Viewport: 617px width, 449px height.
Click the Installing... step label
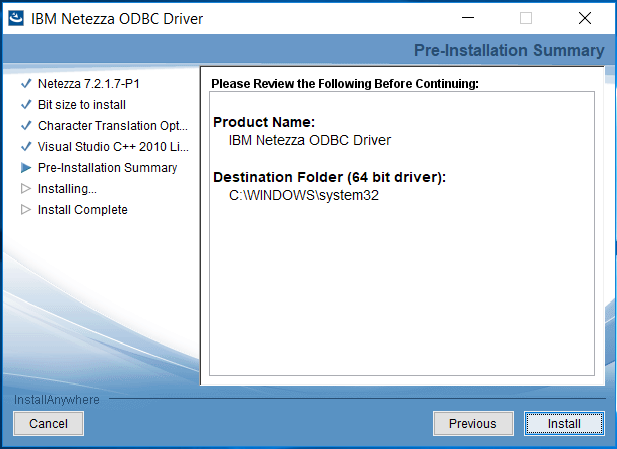tap(67, 189)
